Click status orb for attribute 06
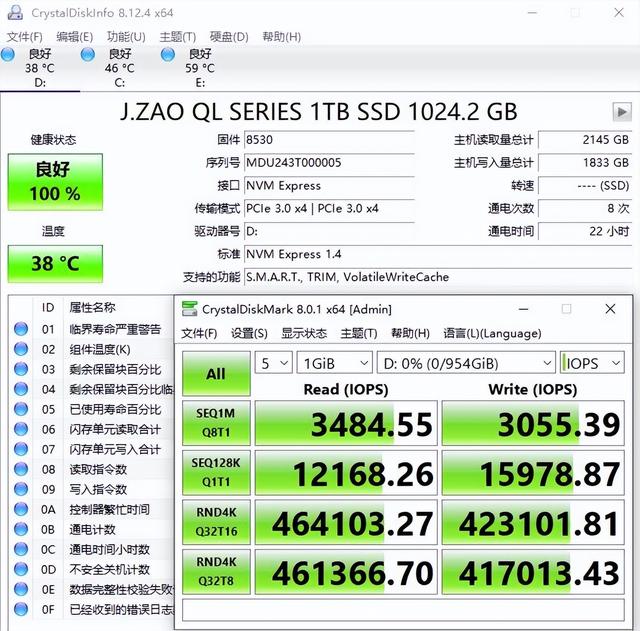The width and height of the screenshot is (640, 631). point(21,429)
